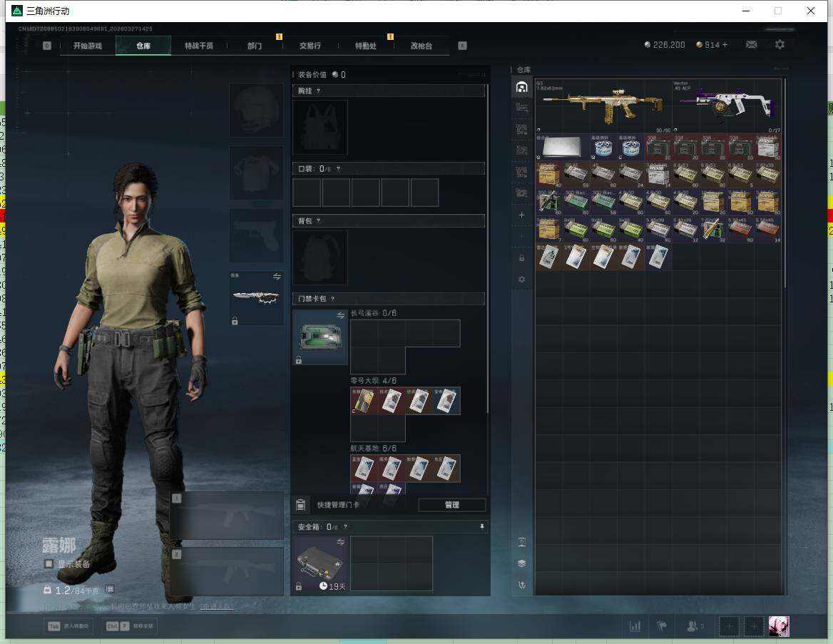This screenshot has width=833, height=644.
Task: Click the first keycard in 航天基地 row
Action: click(x=364, y=469)
